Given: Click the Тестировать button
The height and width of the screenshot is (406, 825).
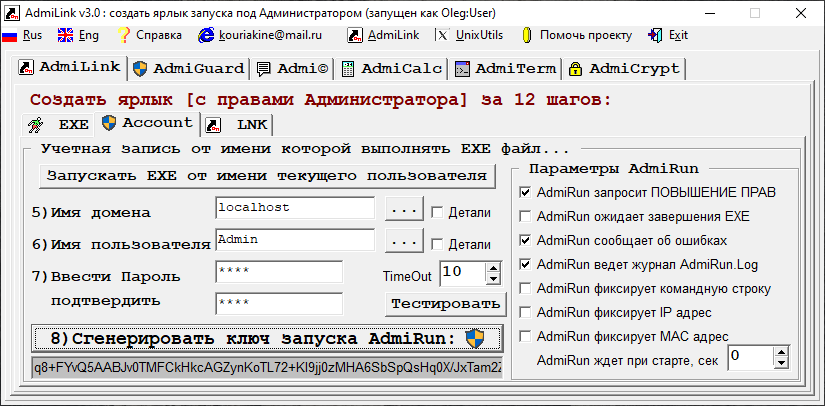Looking at the screenshot, I should tap(445, 304).
